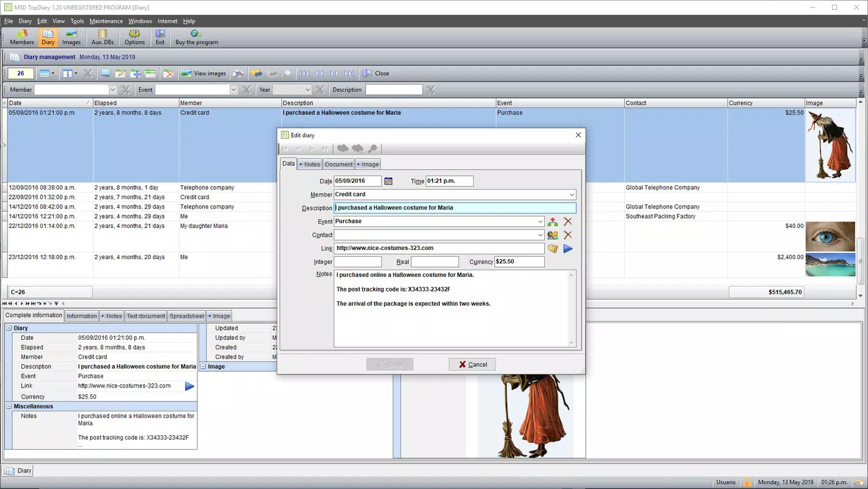Screen dimensions: 868x489
Task: Open the Event filter dropdown in filter bar
Action: (233, 90)
